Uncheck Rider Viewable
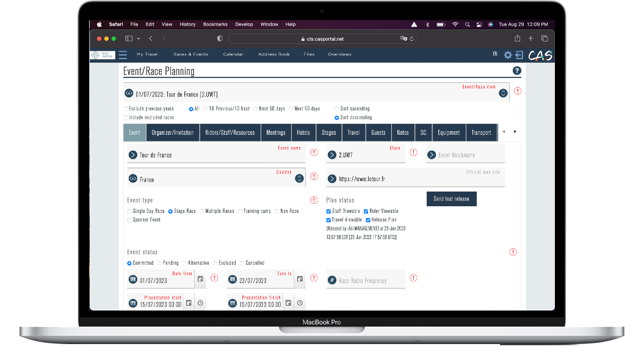The height and width of the screenshot is (352, 644). coord(366,211)
